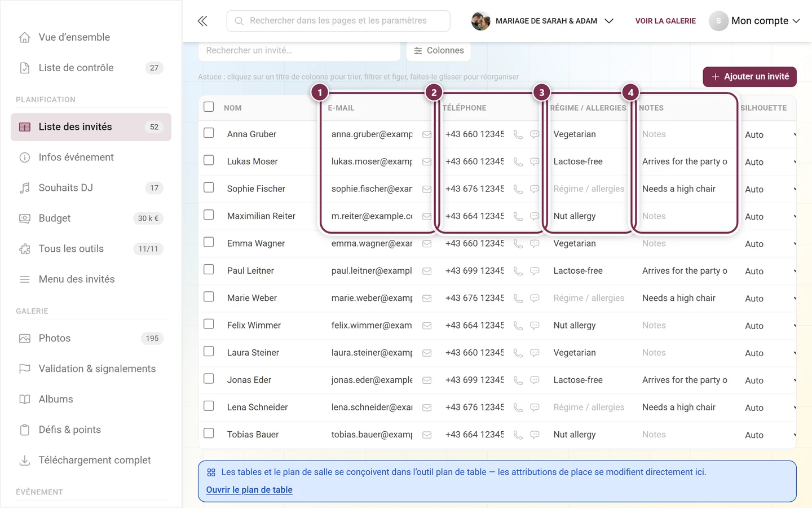Image resolution: width=812 pixels, height=508 pixels.
Task: Click the mail icon for Marie Weber
Action: [x=427, y=298]
